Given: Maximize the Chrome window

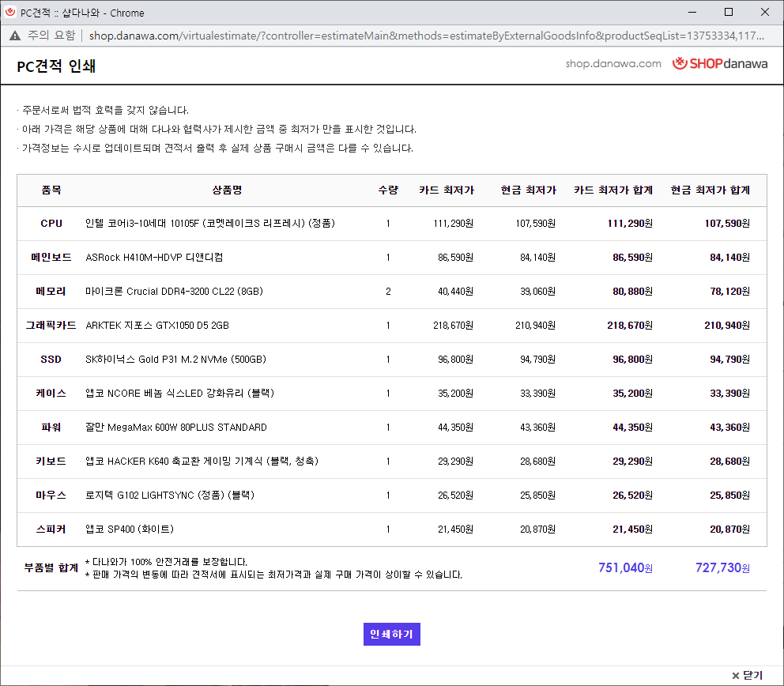Looking at the screenshot, I should (x=729, y=12).
